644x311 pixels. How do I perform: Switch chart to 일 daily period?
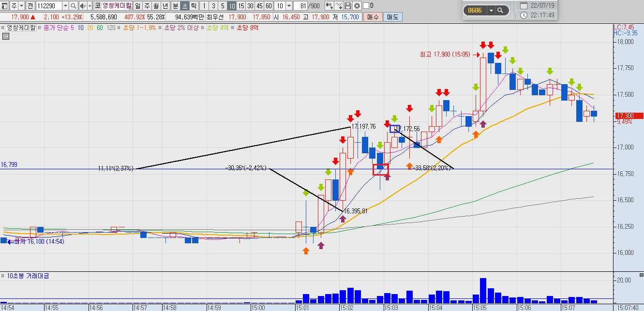pos(137,6)
